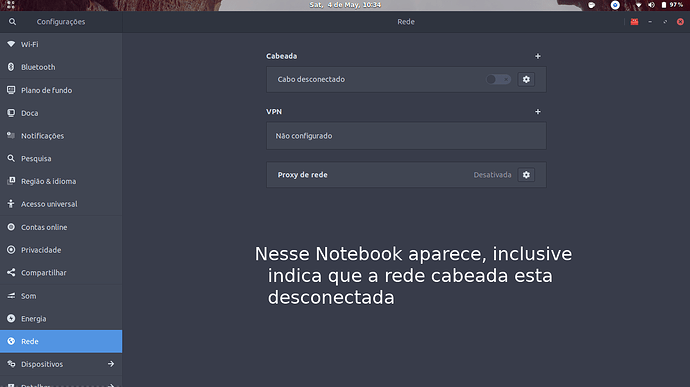This screenshot has height=387, width=690.
Task: Click the blue circular tray icon
Action: pyautogui.click(x=615, y=5)
